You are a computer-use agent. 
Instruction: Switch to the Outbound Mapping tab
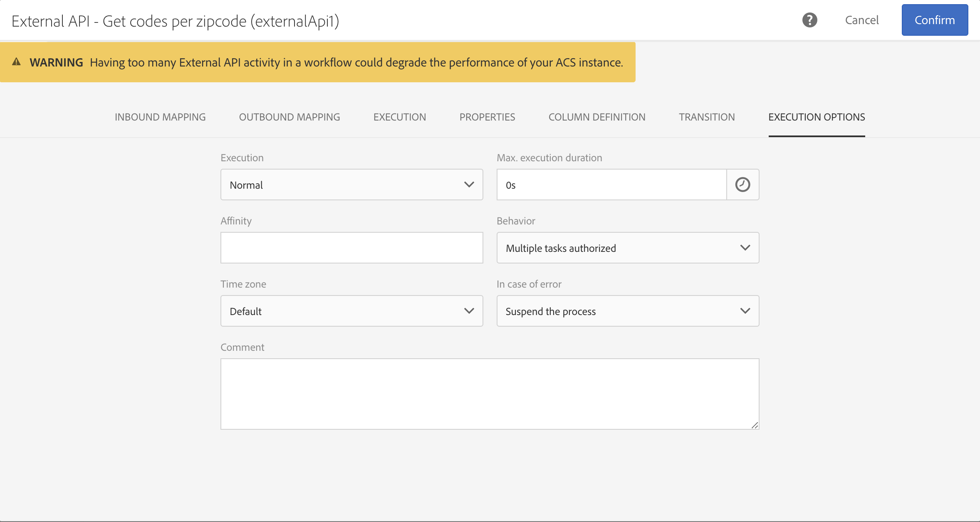[290, 117]
